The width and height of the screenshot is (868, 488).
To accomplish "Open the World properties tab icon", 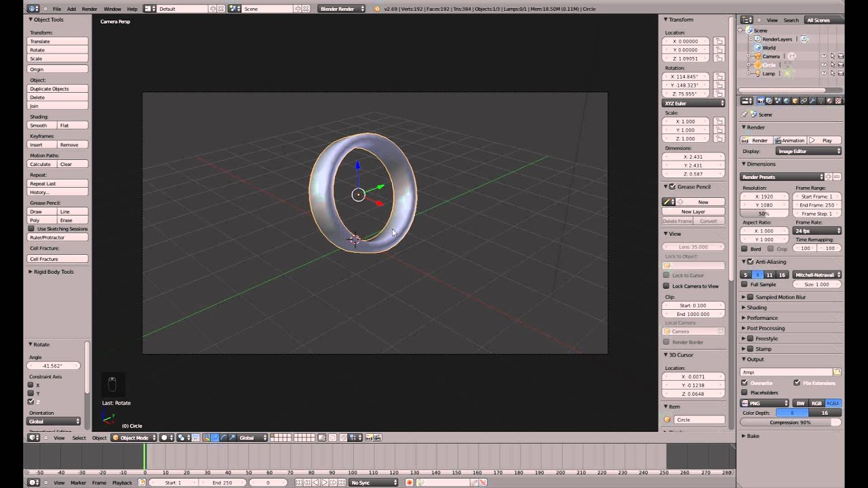I will [x=787, y=100].
